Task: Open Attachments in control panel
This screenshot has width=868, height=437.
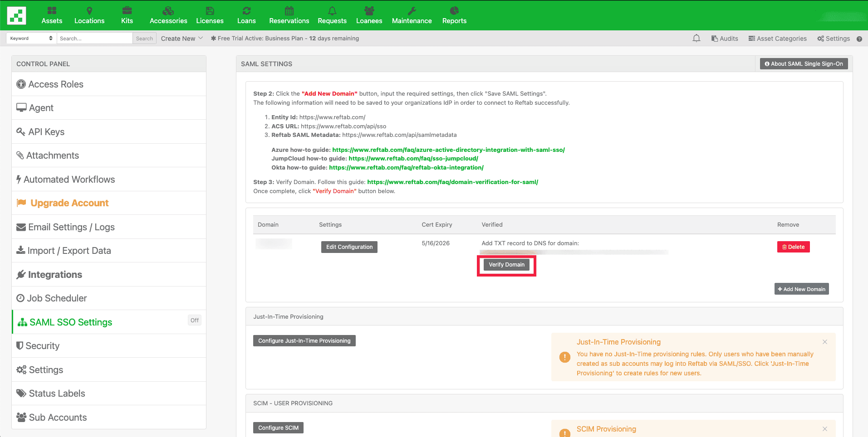Action: pyautogui.click(x=109, y=155)
